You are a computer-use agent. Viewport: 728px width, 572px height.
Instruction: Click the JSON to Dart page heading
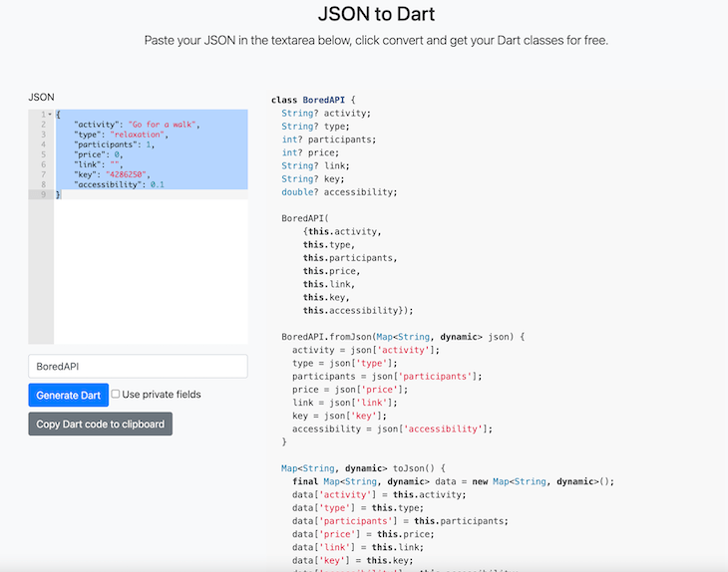click(x=377, y=14)
